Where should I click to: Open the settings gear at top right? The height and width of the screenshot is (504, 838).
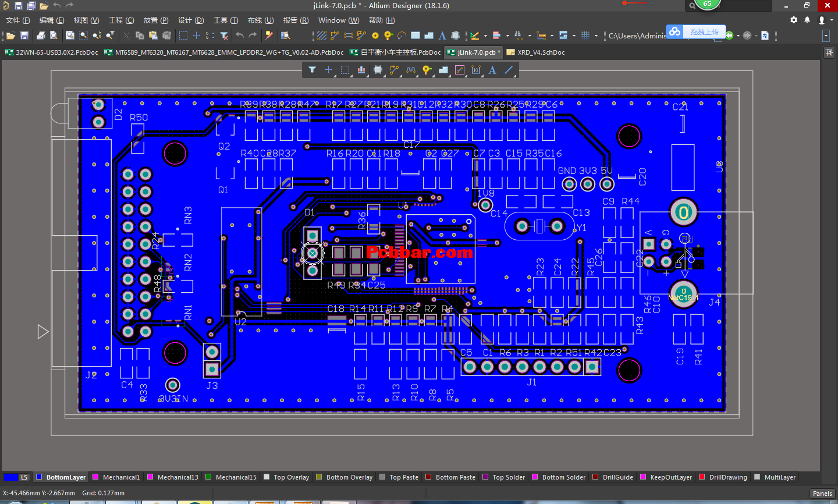pos(794,20)
